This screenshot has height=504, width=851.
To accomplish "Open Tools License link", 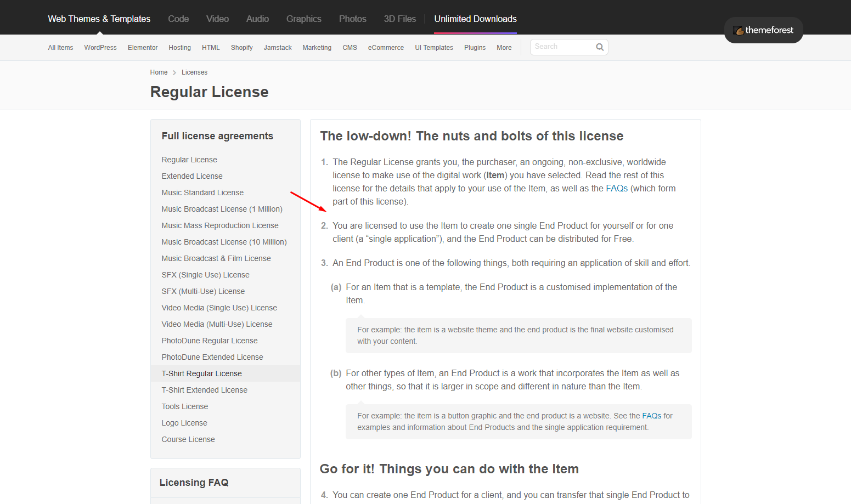I will [184, 406].
